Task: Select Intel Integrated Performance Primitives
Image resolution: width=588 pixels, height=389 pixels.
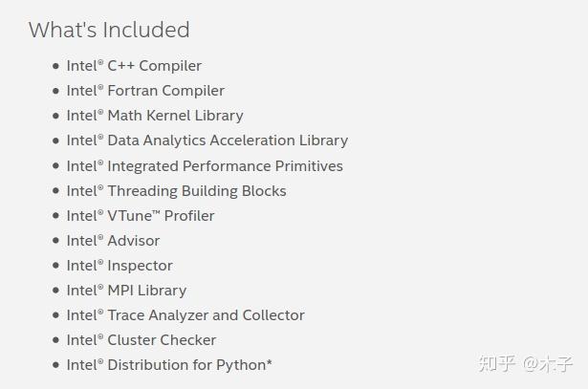Action: click(x=205, y=165)
